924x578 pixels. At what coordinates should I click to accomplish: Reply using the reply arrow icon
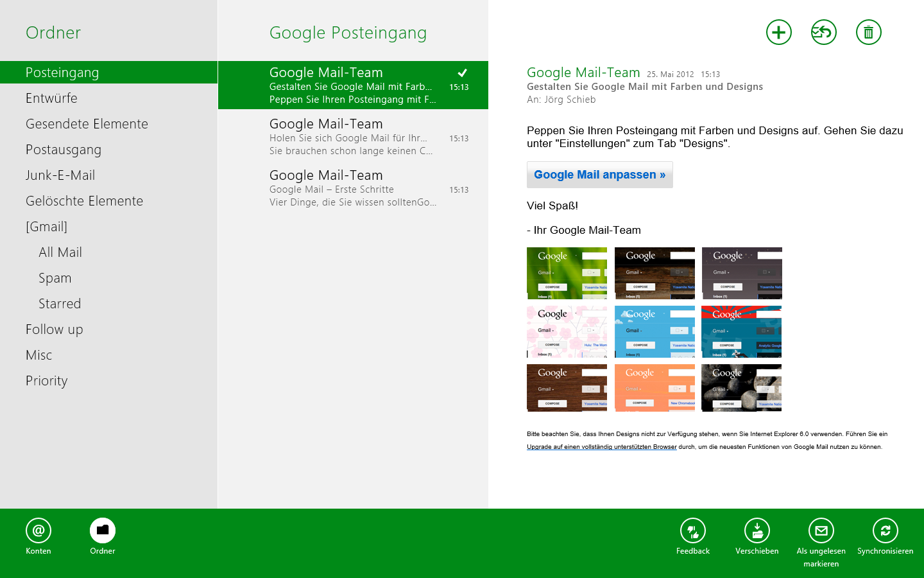click(823, 32)
